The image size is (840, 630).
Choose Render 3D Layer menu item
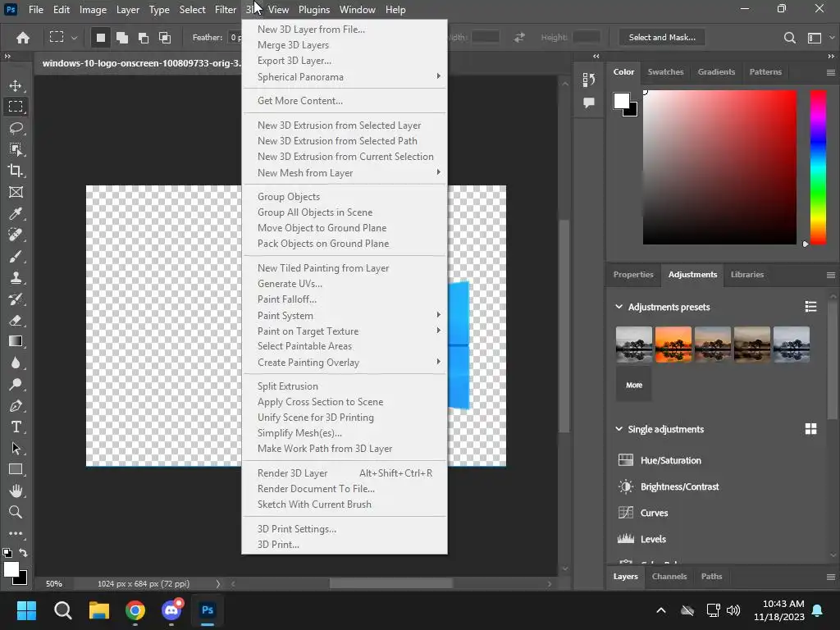[x=345, y=473]
